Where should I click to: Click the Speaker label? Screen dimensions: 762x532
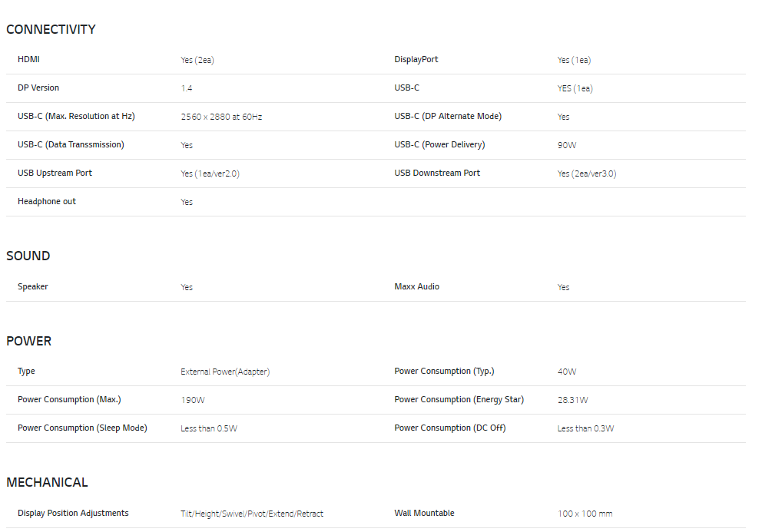33,286
